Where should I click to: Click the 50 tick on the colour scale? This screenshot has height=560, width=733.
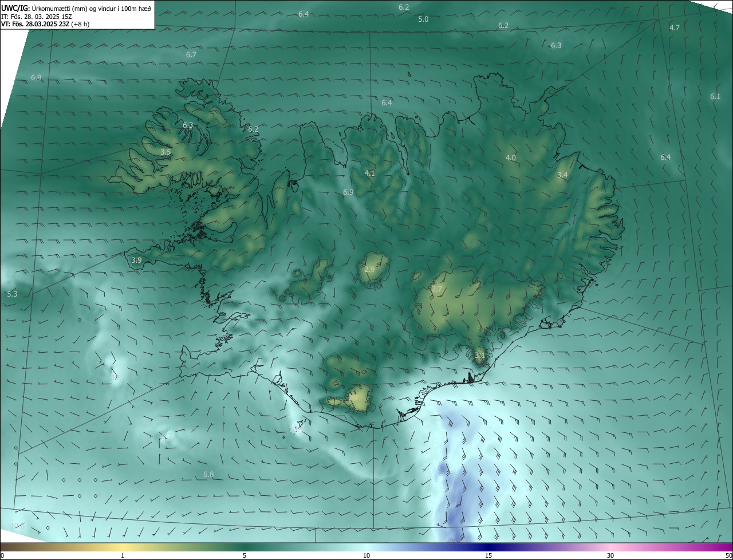[728, 555]
